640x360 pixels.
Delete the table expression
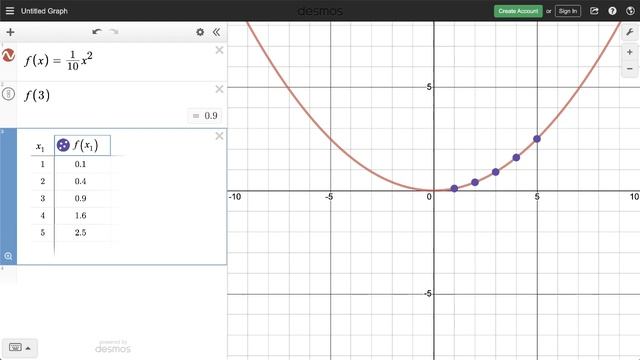[x=219, y=136]
